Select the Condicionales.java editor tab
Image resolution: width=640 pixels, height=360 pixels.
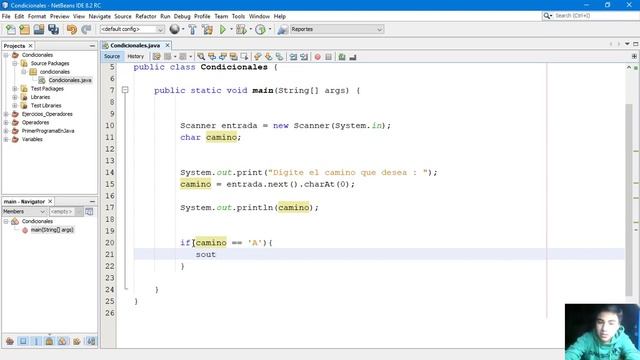[x=135, y=45]
